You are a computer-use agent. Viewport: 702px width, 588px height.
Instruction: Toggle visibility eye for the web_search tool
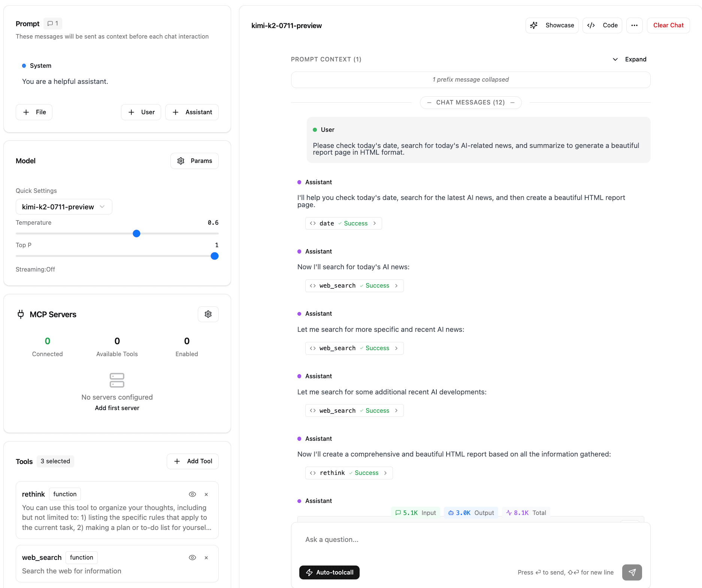point(192,558)
